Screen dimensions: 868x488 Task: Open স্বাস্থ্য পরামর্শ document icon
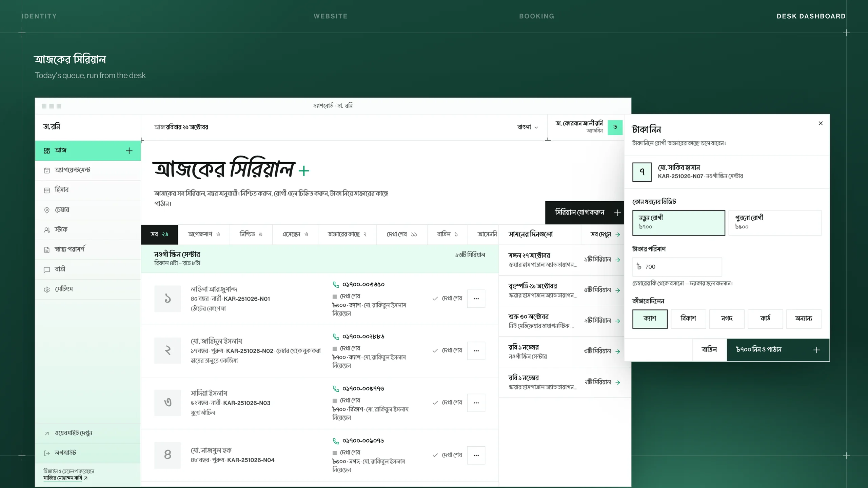pos(47,250)
